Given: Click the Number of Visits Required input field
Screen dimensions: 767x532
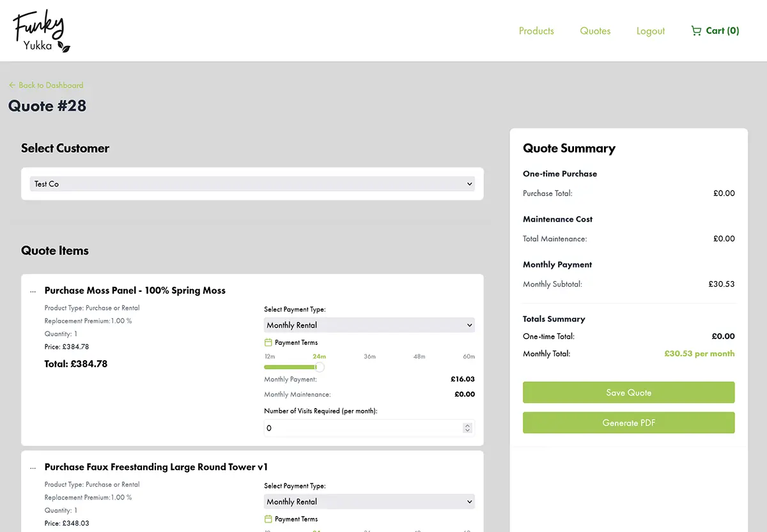Looking at the screenshot, I should pyautogui.click(x=358, y=427).
